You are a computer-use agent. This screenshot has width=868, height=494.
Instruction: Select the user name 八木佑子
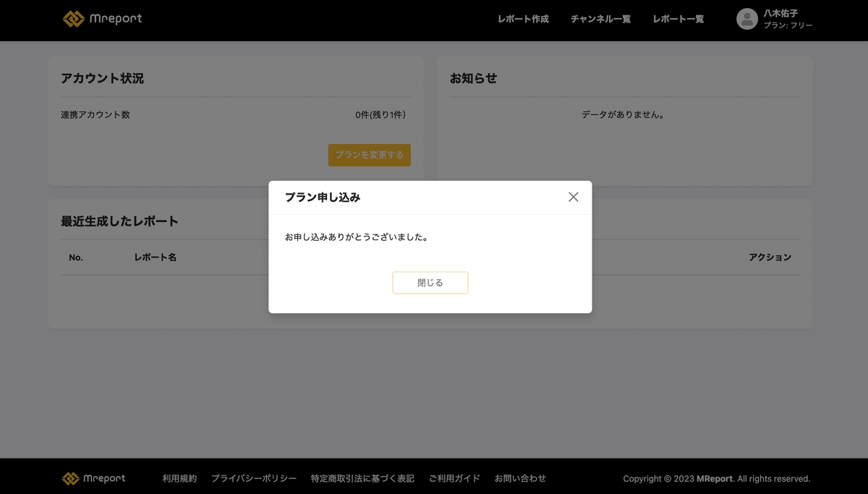click(x=780, y=13)
